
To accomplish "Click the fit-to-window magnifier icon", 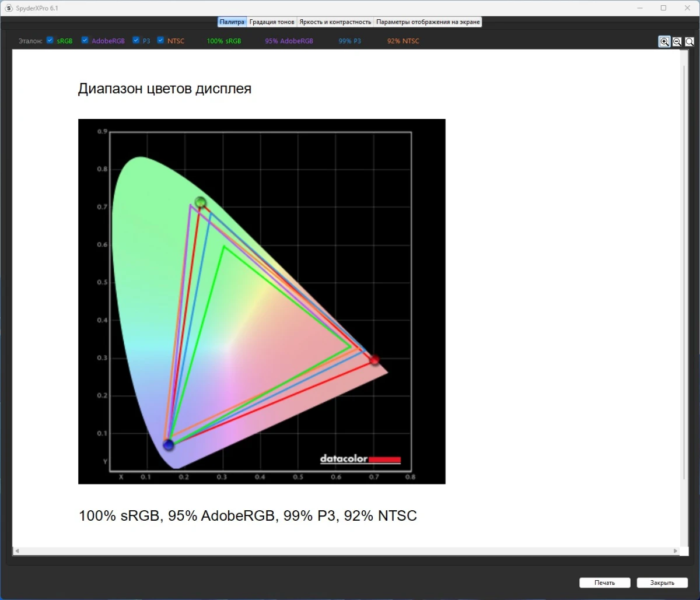I will click(x=689, y=41).
